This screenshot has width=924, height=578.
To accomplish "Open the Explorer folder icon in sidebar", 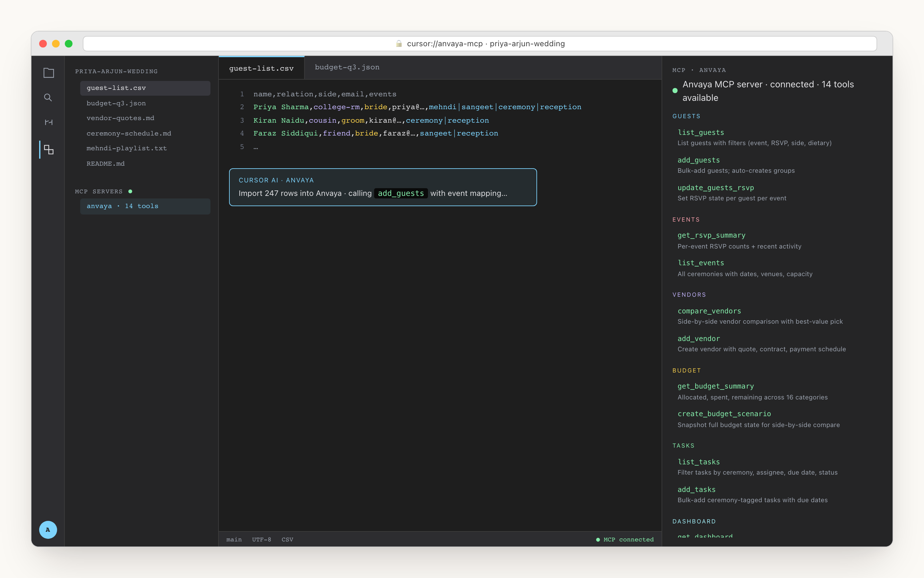I will [x=48, y=73].
